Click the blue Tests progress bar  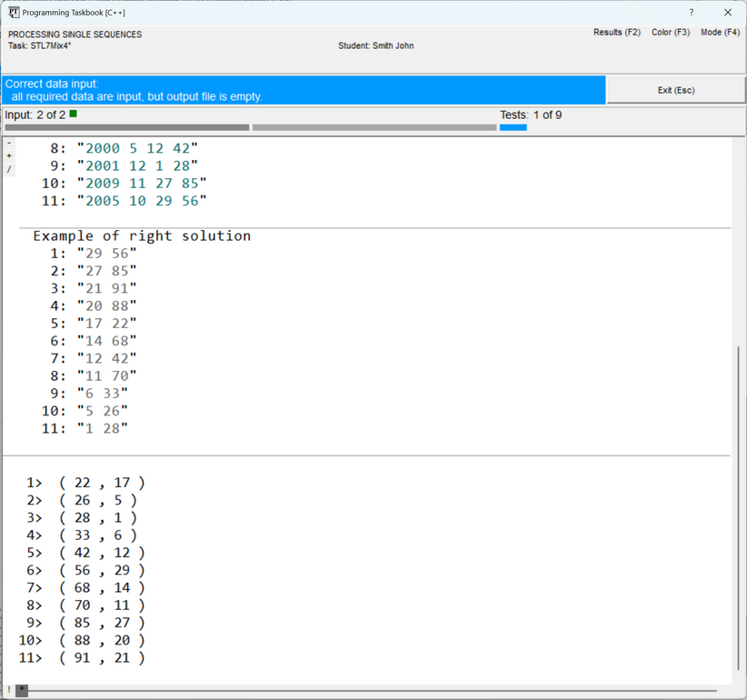pyautogui.click(x=513, y=127)
